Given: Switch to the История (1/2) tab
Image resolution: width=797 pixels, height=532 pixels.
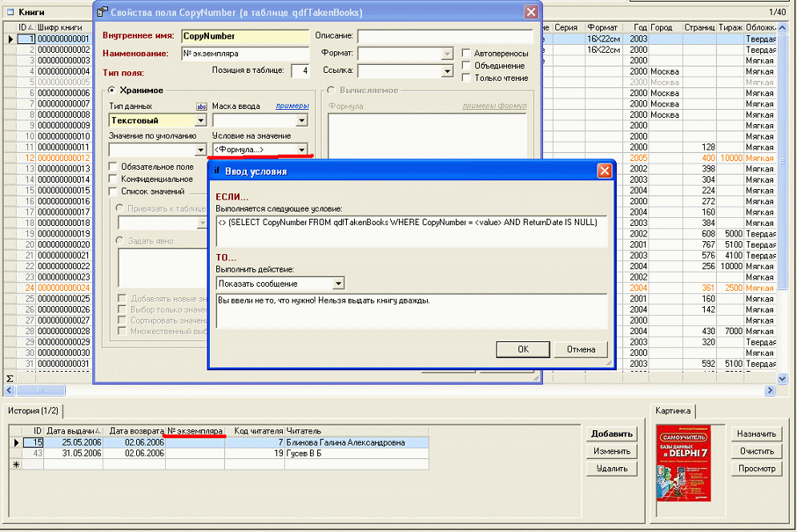Looking at the screenshot, I should coord(33,410).
